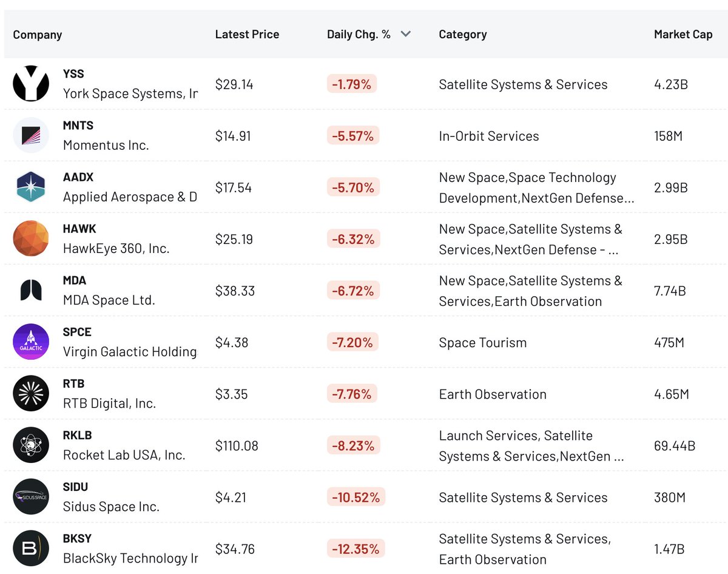
Task: Click the -12.35% change badge for BKSY
Action: [356, 549]
